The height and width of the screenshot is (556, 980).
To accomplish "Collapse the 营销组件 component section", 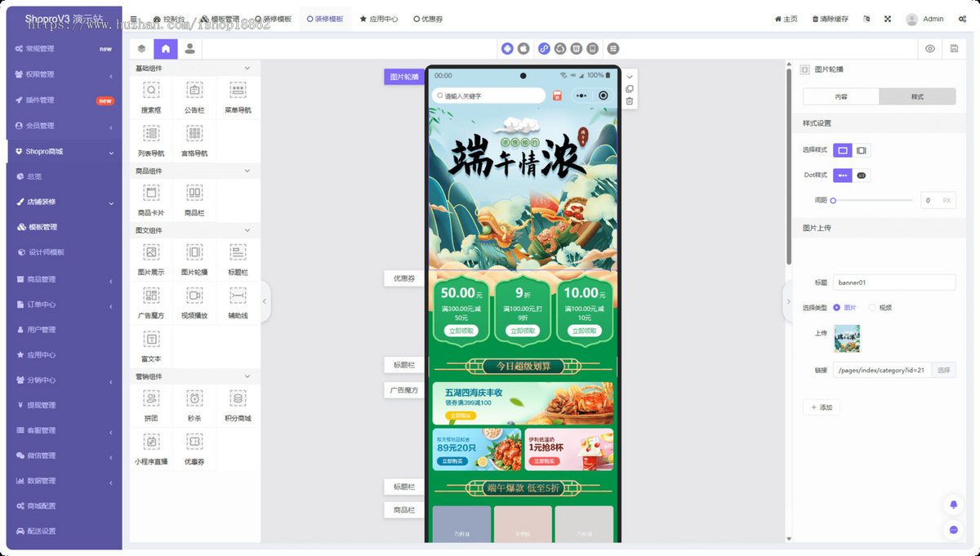I will click(248, 376).
